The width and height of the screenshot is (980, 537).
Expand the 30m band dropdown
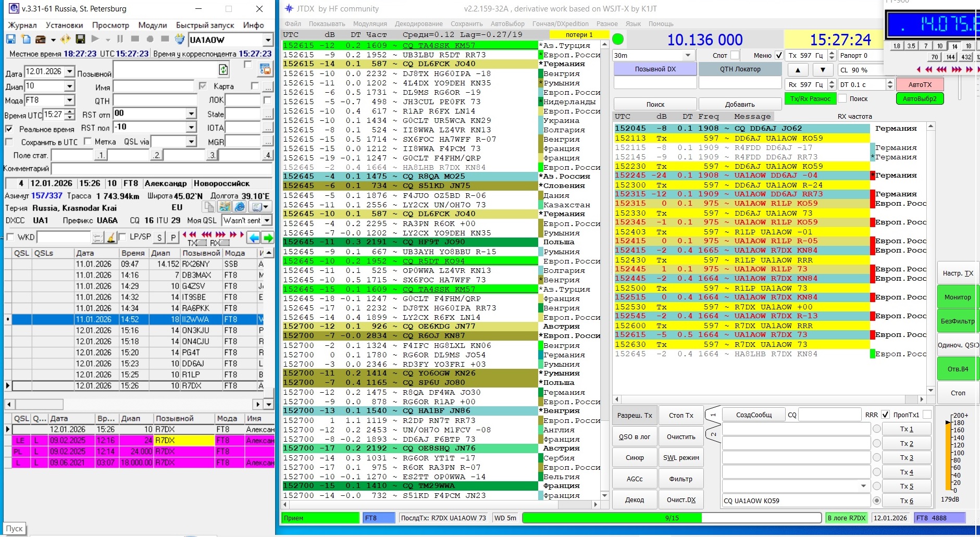(x=688, y=55)
